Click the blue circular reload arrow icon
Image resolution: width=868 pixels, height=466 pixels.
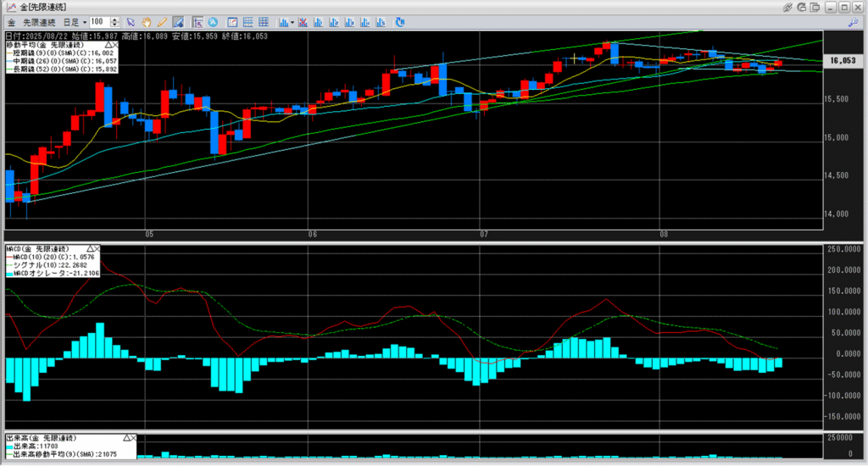(x=400, y=22)
